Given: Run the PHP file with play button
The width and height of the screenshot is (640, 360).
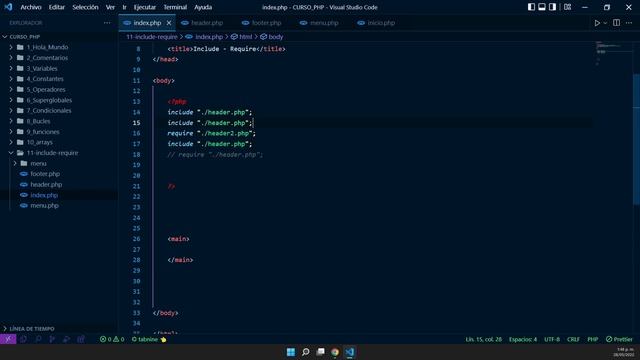Looking at the screenshot, I should [x=597, y=23].
